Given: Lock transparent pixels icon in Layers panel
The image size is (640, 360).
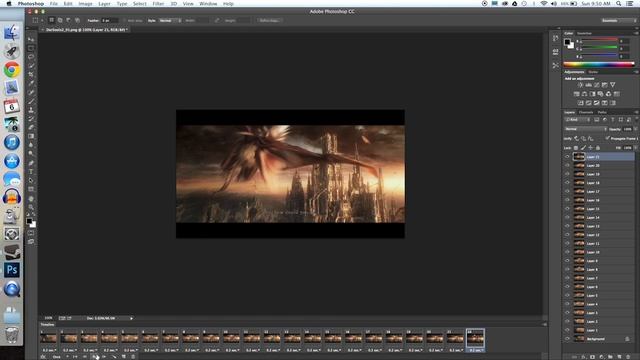Looking at the screenshot, I should [x=576, y=148].
